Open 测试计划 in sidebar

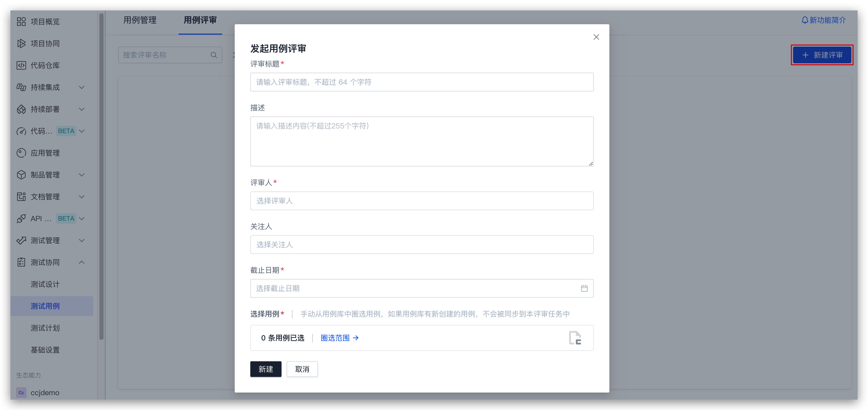45,328
